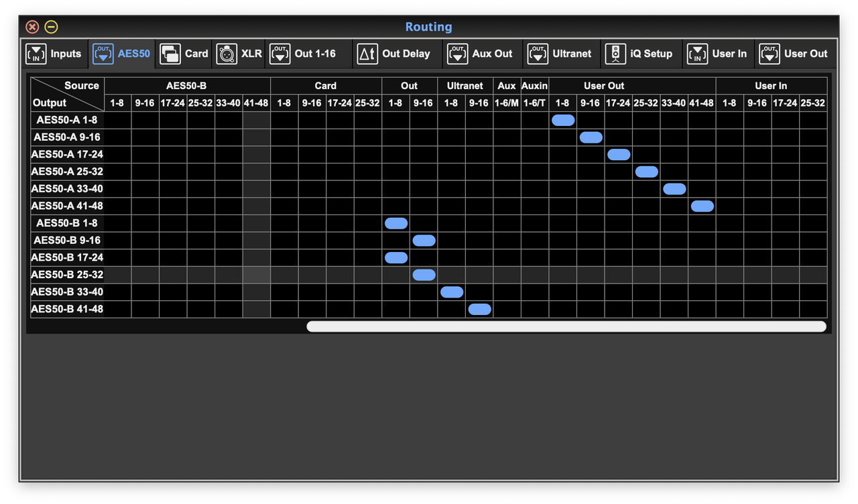Open the User Out icon
This screenshot has width=858, height=504.
(772, 54)
